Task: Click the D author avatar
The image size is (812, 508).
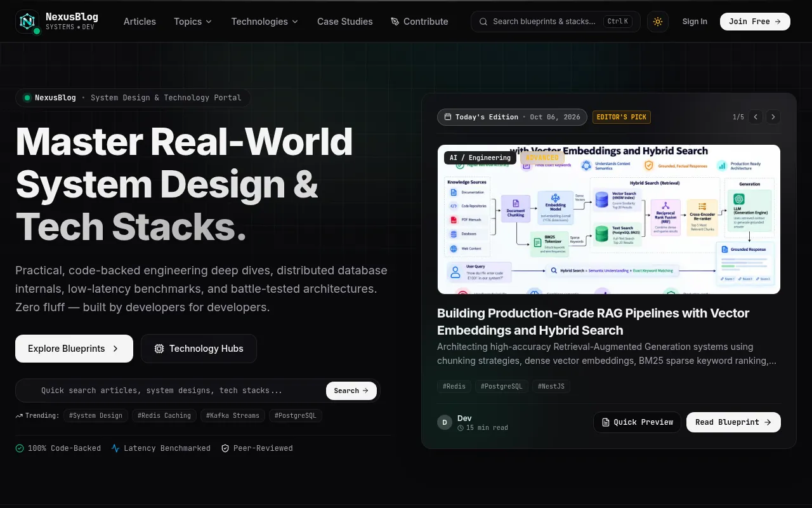Action: tap(445, 422)
